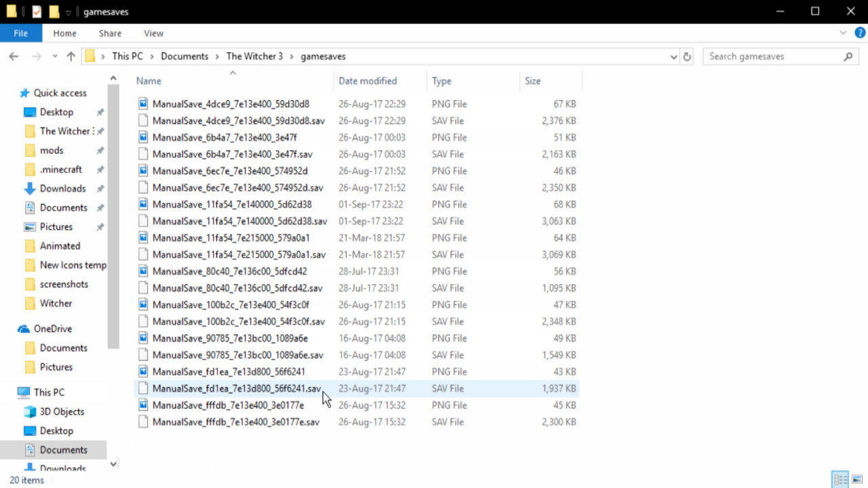Open the Witcher folder in the sidebar
The width and height of the screenshot is (868, 488).
coord(56,303)
